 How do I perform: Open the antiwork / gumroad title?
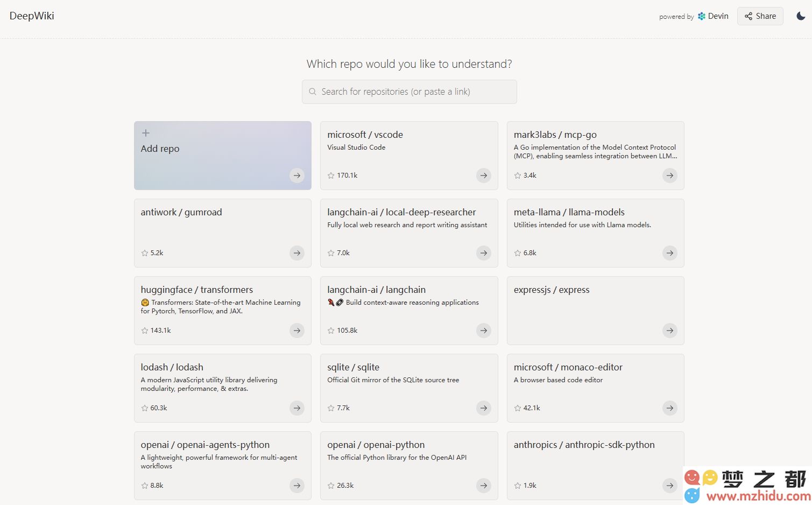coord(181,212)
